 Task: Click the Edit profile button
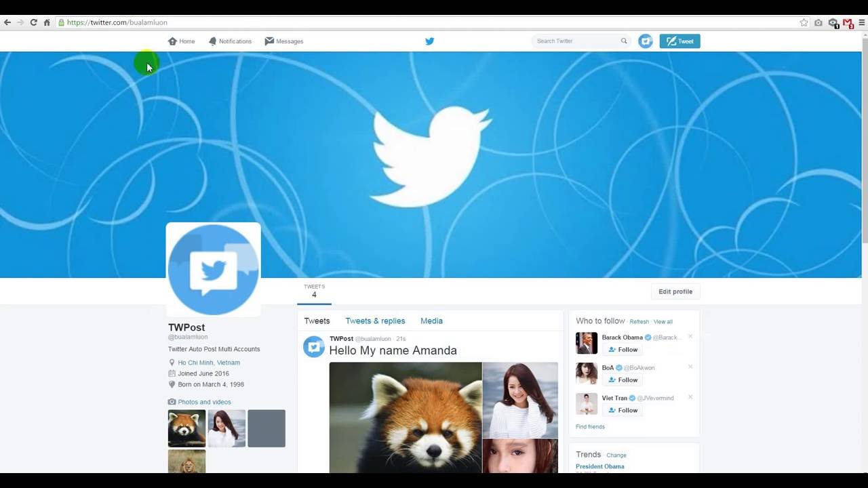pyautogui.click(x=675, y=291)
